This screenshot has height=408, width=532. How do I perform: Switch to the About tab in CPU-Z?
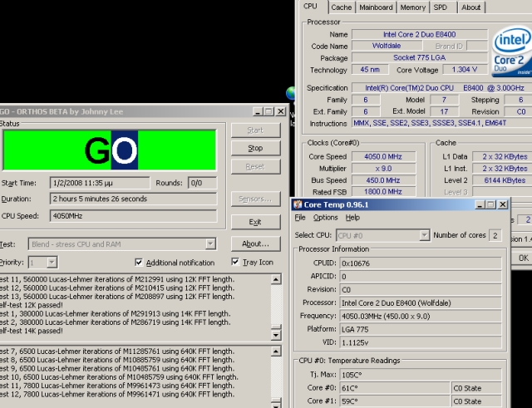tap(471, 7)
